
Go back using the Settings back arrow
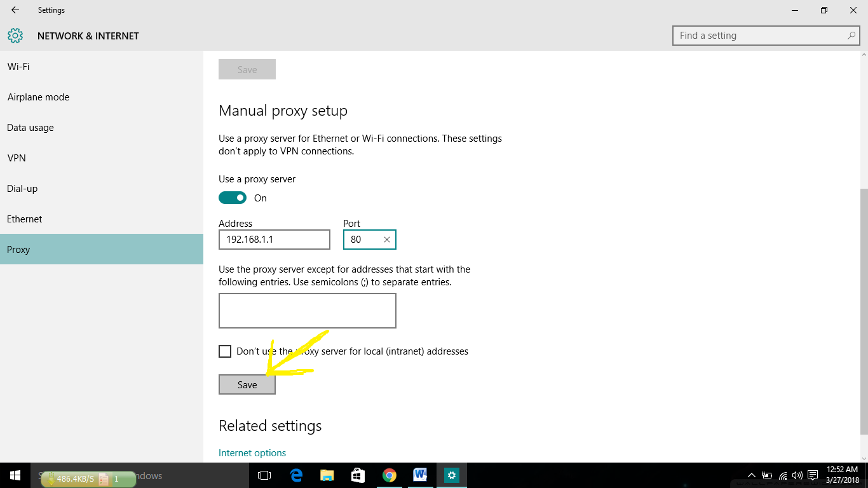coord(15,10)
